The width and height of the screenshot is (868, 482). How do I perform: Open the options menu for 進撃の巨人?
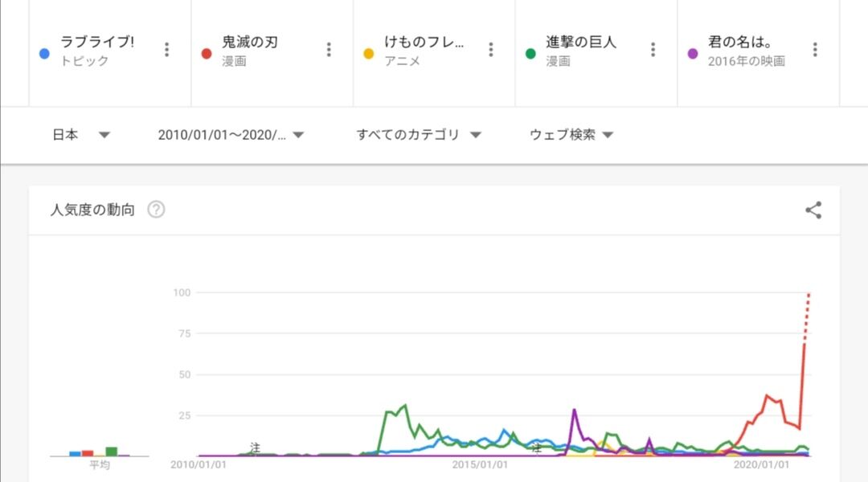pyautogui.click(x=653, y=49)
